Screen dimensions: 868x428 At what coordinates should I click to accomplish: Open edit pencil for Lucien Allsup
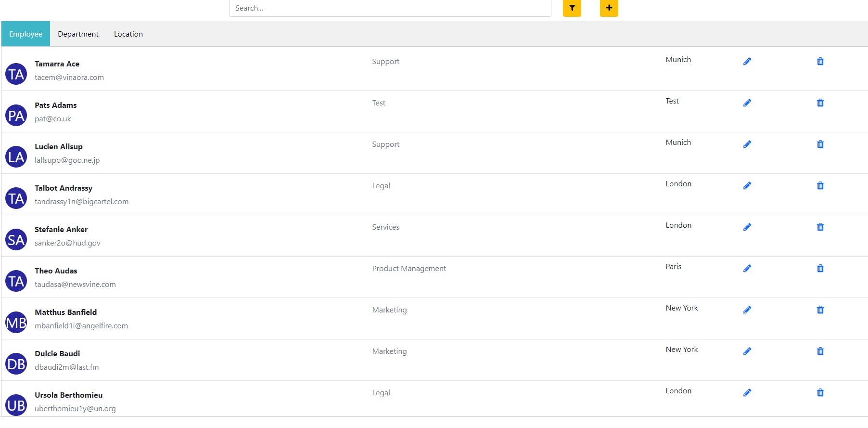[x=747, y=144]
